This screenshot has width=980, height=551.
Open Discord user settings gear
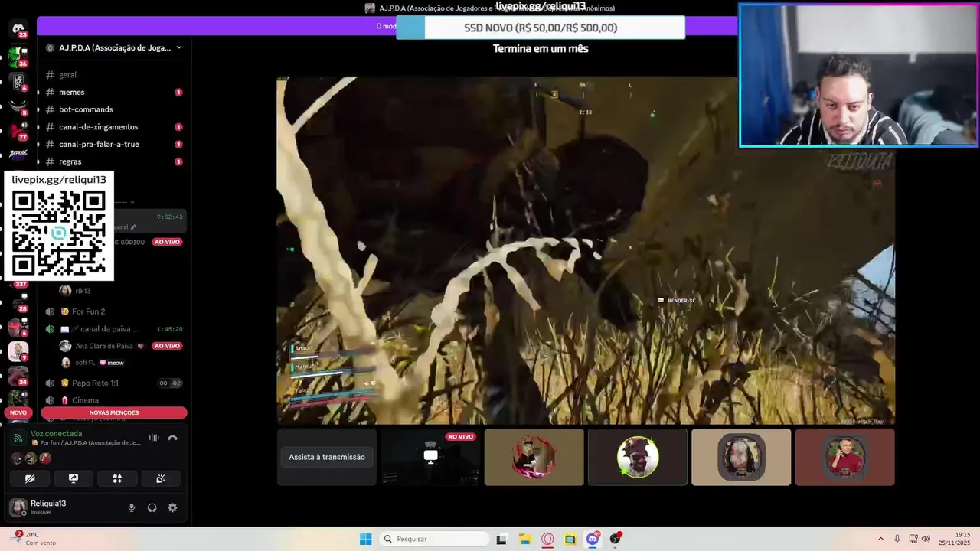pos(172,507)
